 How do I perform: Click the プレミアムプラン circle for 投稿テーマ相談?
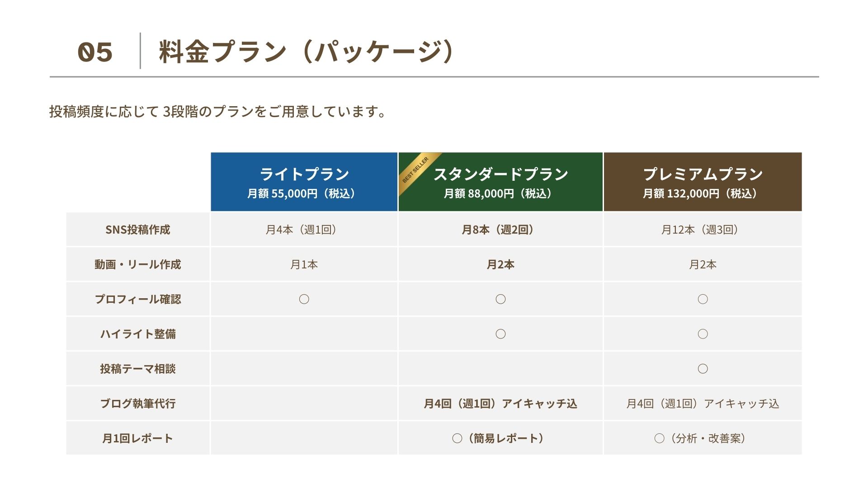click(703, 369)
